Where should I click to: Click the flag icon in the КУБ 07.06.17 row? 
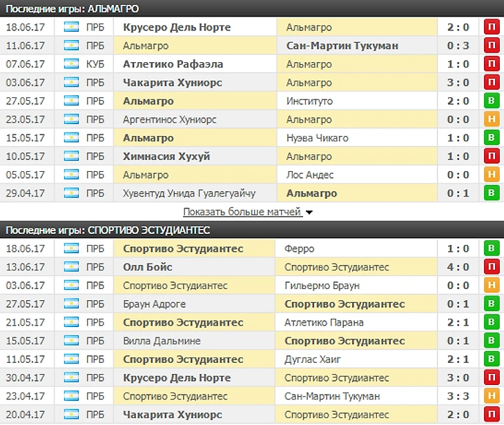tap(71, 64)
